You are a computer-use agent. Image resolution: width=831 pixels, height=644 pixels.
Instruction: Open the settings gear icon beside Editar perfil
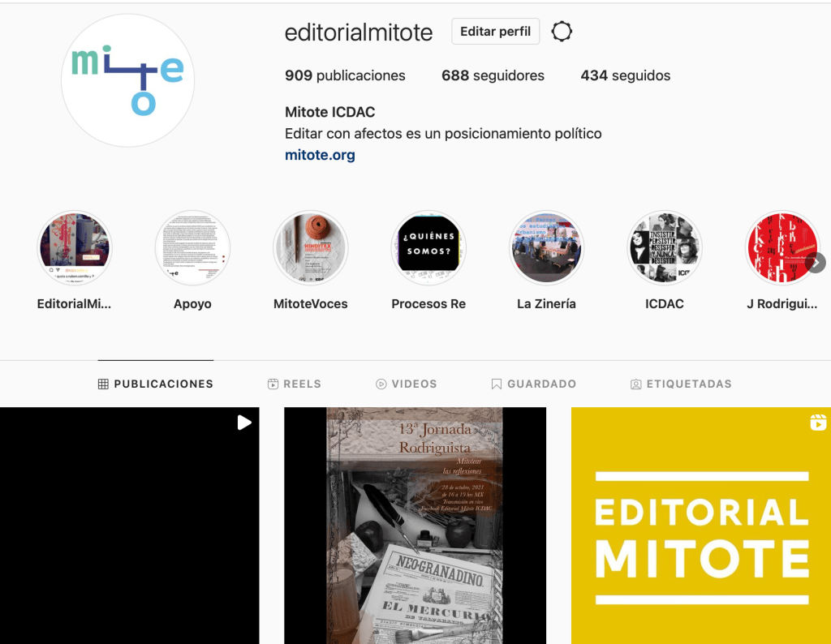click(562, 32)
